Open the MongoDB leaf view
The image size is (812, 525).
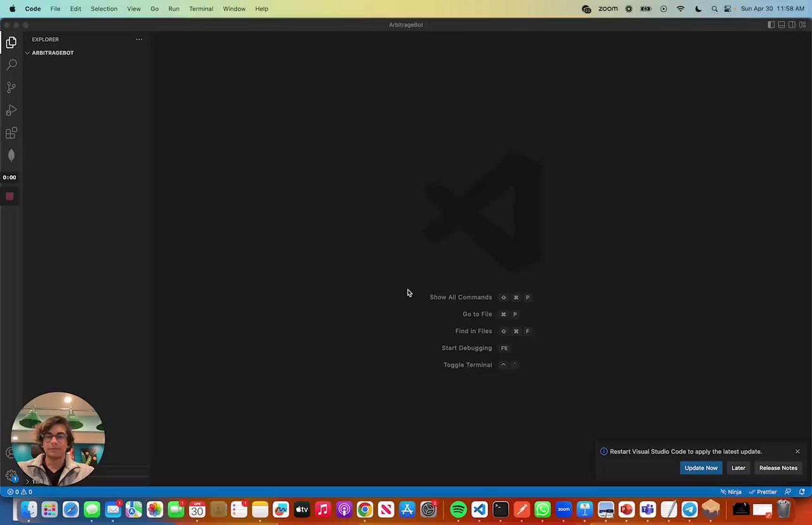pyautogui.click(x=11, y=156)
